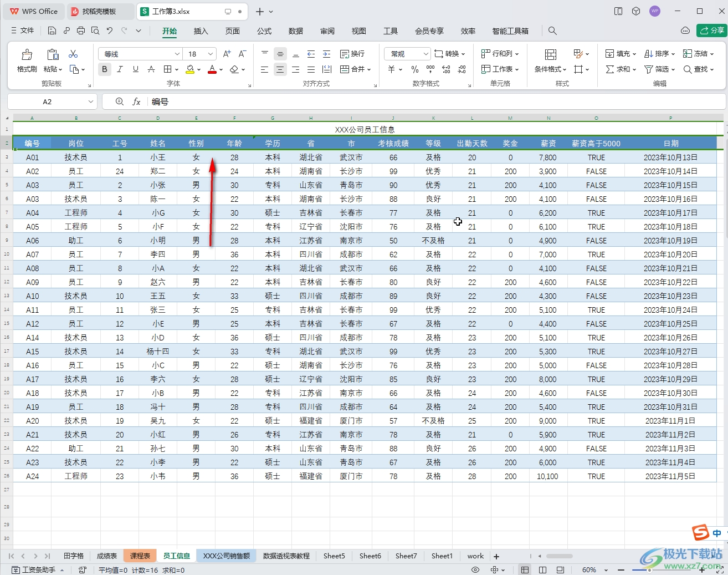Image resolution: width=728 pixels, height=575 pixels.
Task: Switch to page layout view in status bar
Action: pyautogui.click(x=542, y=570)
